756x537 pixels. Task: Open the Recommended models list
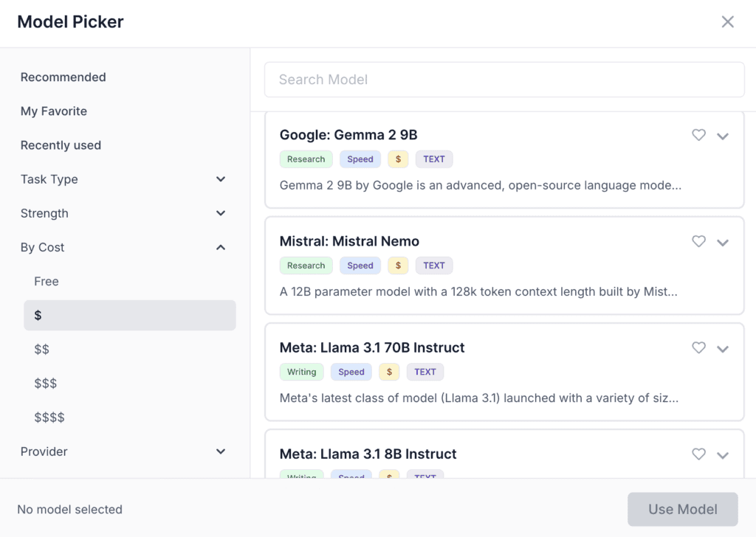tap(63, 77)
